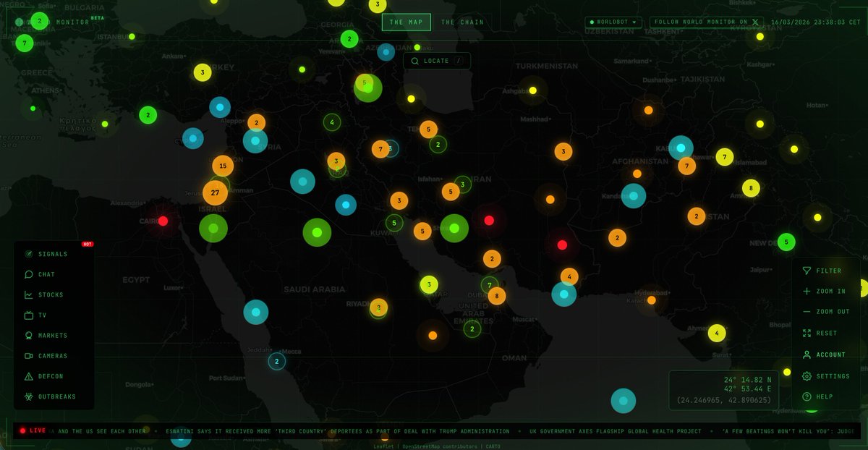Switch to The Chain tab
This screenshot has width=868, height=450.
pyautogui.click(x=462, y=22)
